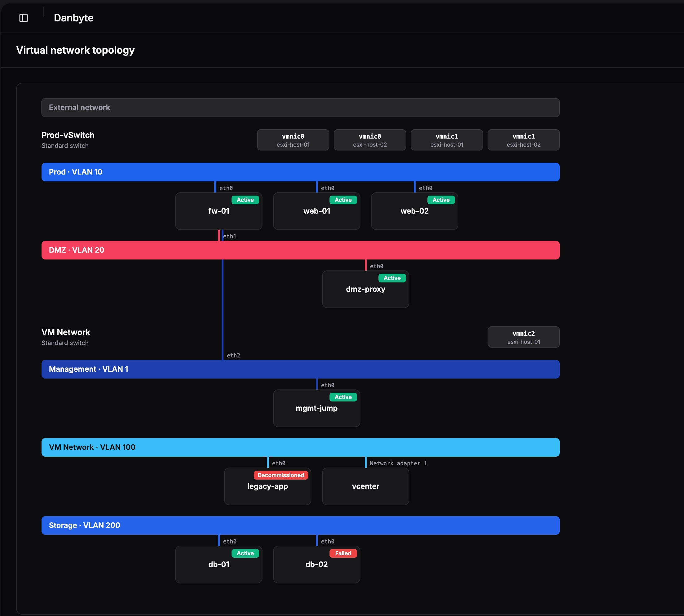Viewport: 684px width, 616px height.
Task: Click the DMZ · VLAN 20 bar
Action: [x=300, y=250]
